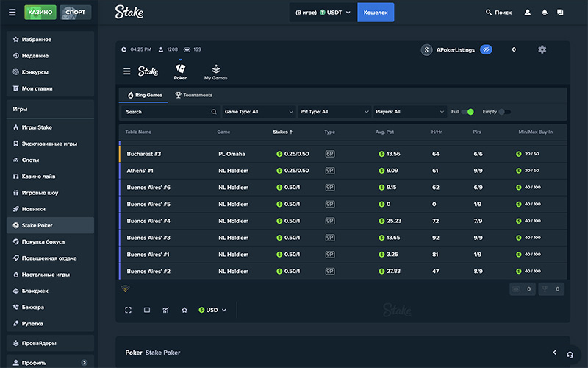
Task: Switch to theater mode icon
Action: tap(147, 310)
